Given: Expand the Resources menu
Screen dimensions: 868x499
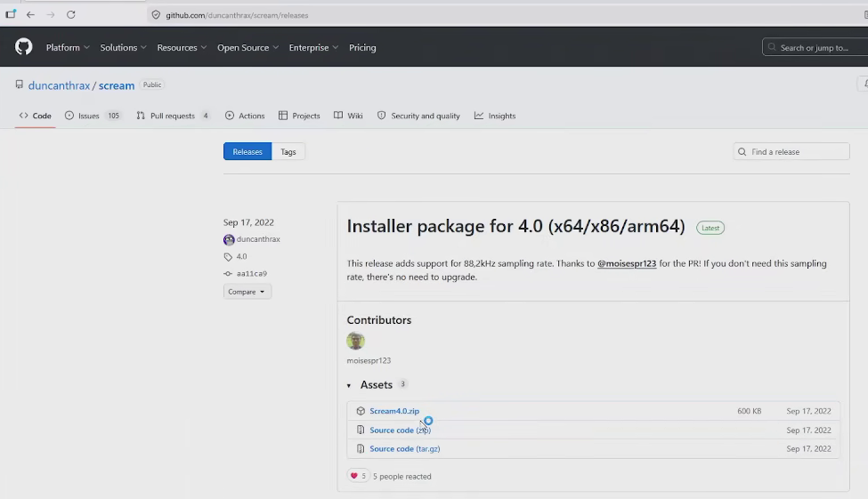Looking at the screenshot, I should point(182,47).
